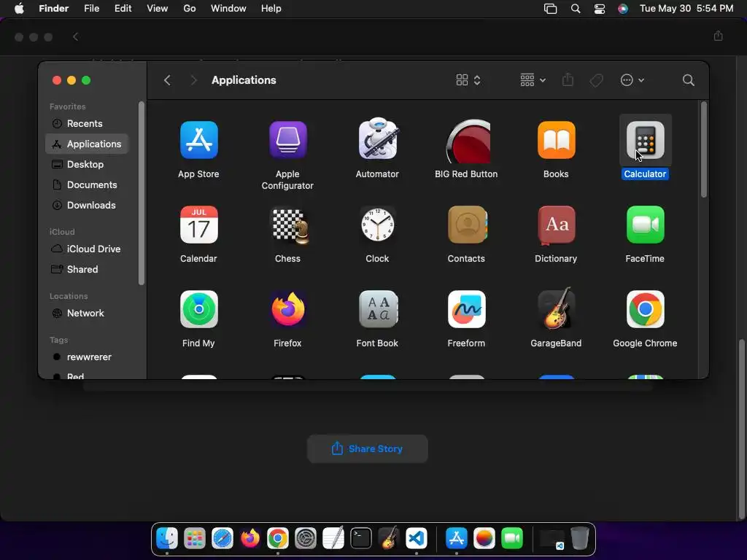Screen dimensions: 747x560
Task: Open the Calendar app icon
Action: (x=198, y=225)
